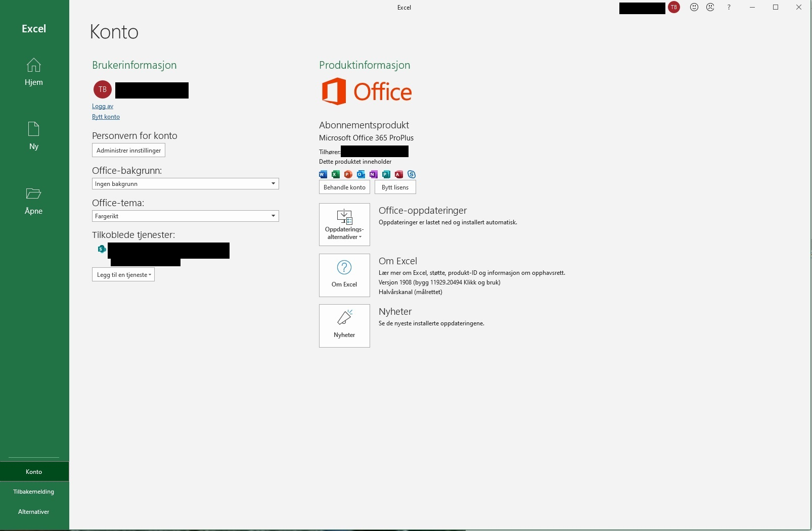812x531 pixels.
Task: Click the Produktinformasjon heading
Action: click(365, 65)
